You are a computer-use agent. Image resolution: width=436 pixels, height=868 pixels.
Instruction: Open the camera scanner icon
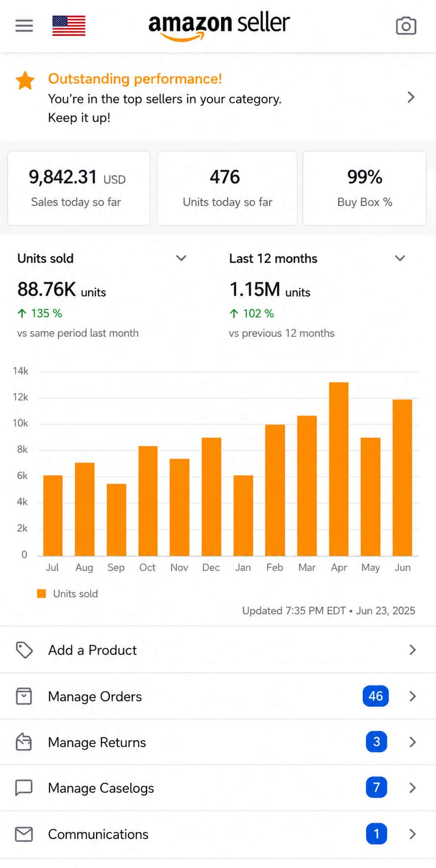(406, 26)
